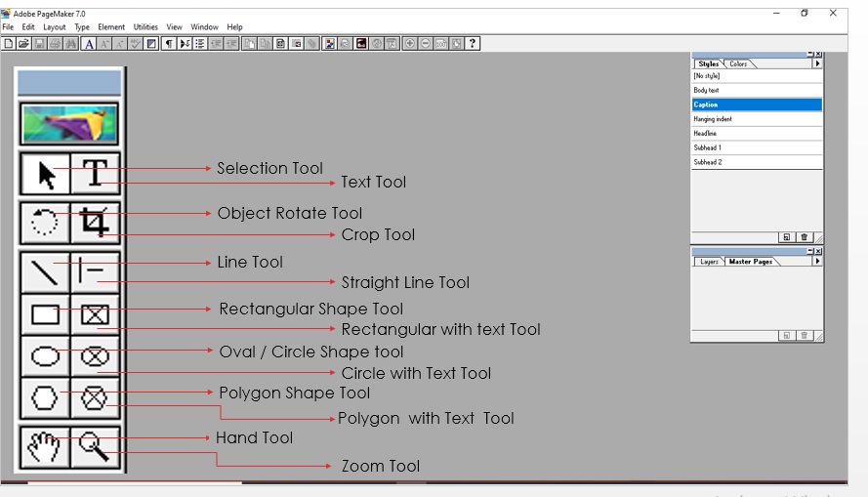
Task: Select the Rectangle shape tool
Action: coord(45,314)
